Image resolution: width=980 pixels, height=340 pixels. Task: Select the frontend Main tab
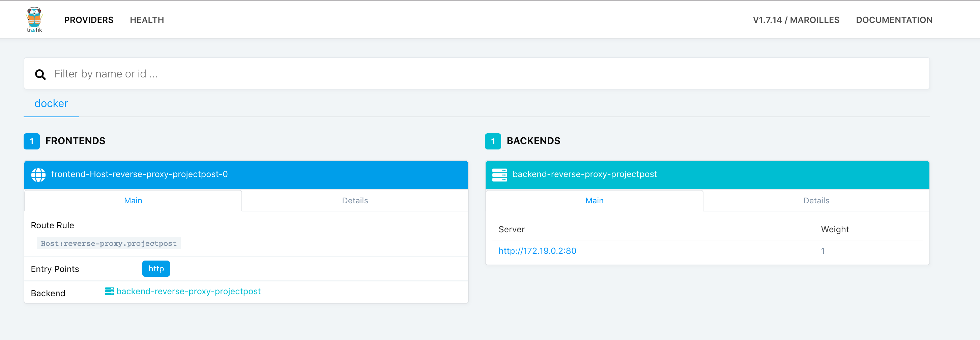click(x=133, y=201)
